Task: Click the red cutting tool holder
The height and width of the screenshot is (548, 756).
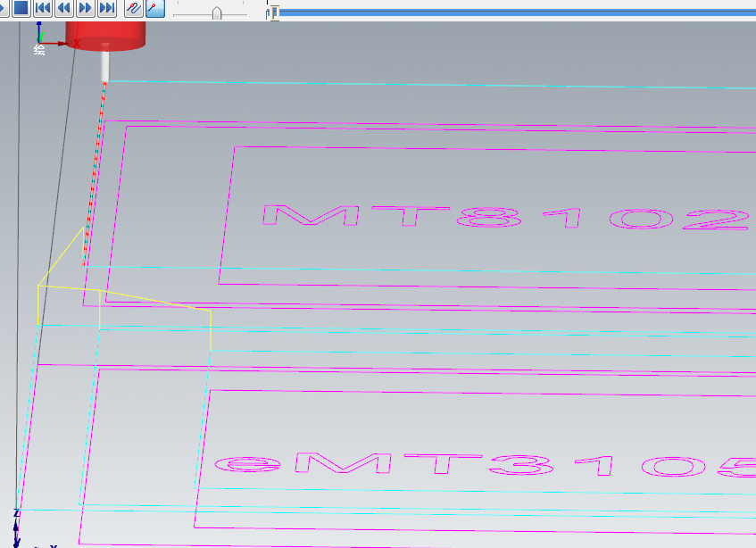Action: point(105,35)
